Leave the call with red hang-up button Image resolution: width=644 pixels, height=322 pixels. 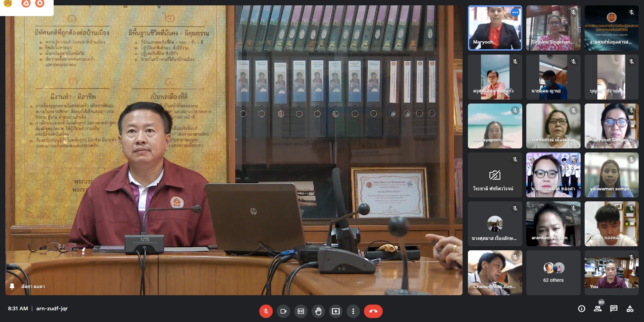[373, 311]
